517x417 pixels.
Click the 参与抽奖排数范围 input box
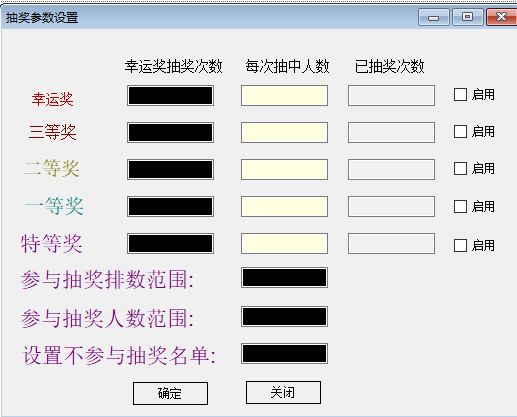(x=284, y=278)
